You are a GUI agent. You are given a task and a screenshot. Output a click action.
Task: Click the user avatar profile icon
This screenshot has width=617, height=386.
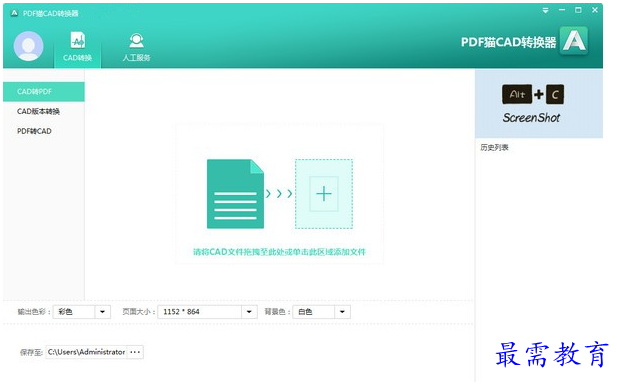28,46
